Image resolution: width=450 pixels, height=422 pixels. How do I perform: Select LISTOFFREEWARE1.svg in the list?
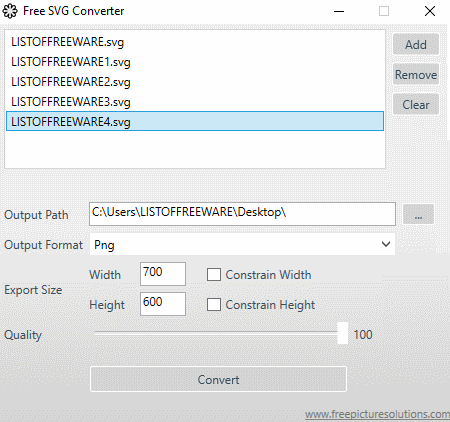pos(195,62)
